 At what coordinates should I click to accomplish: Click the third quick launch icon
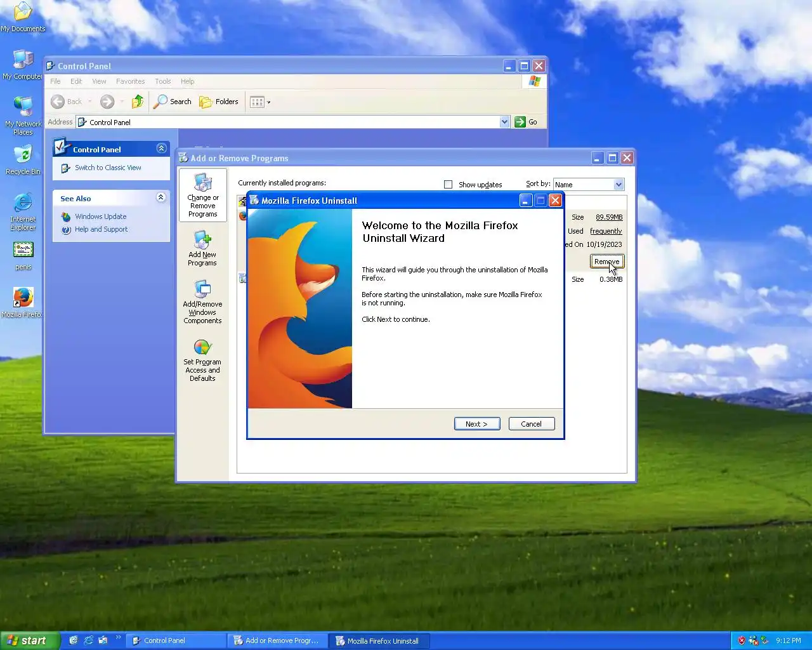[x=103, y=640]
